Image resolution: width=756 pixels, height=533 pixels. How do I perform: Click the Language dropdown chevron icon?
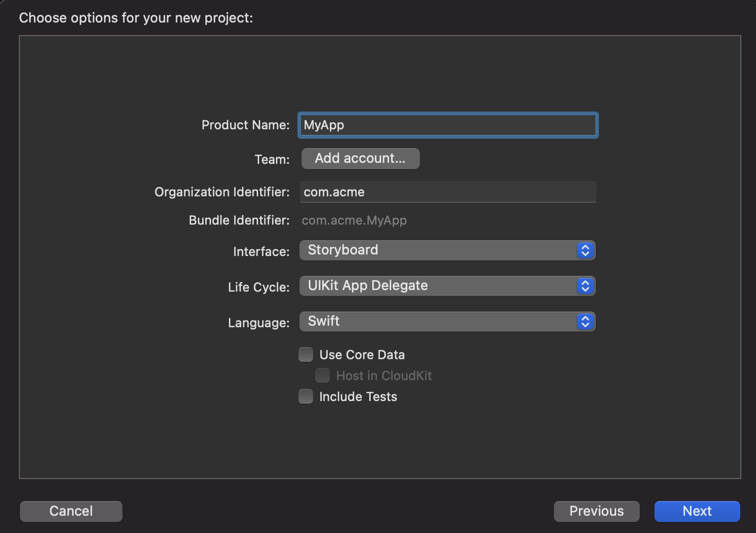click(x=585, y=321)
